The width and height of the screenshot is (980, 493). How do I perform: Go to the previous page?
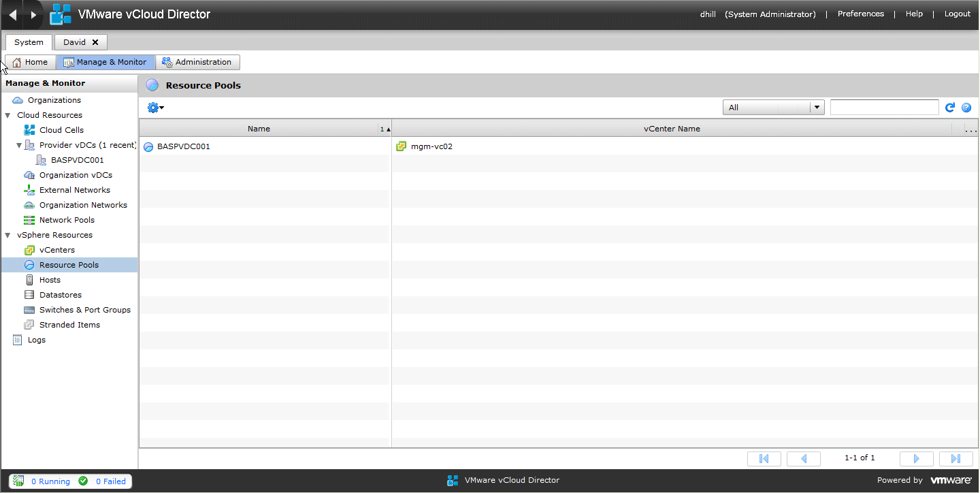[x=804, y=458]
